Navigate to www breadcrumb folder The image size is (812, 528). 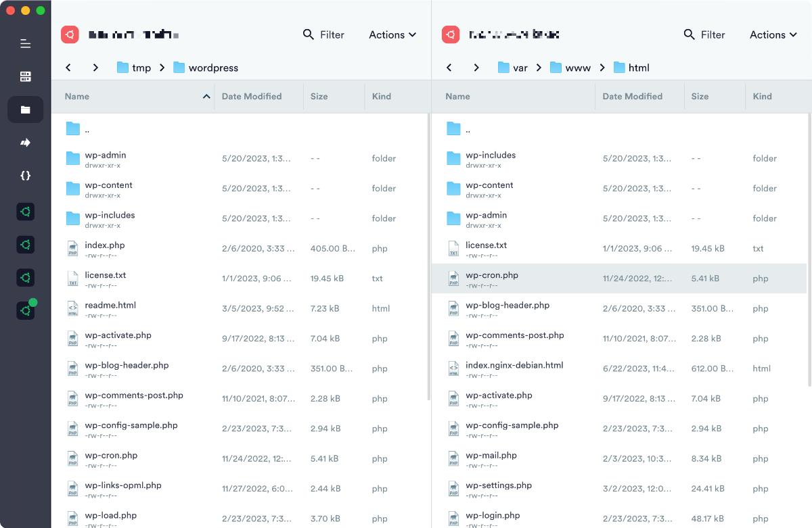click(570, 68)
